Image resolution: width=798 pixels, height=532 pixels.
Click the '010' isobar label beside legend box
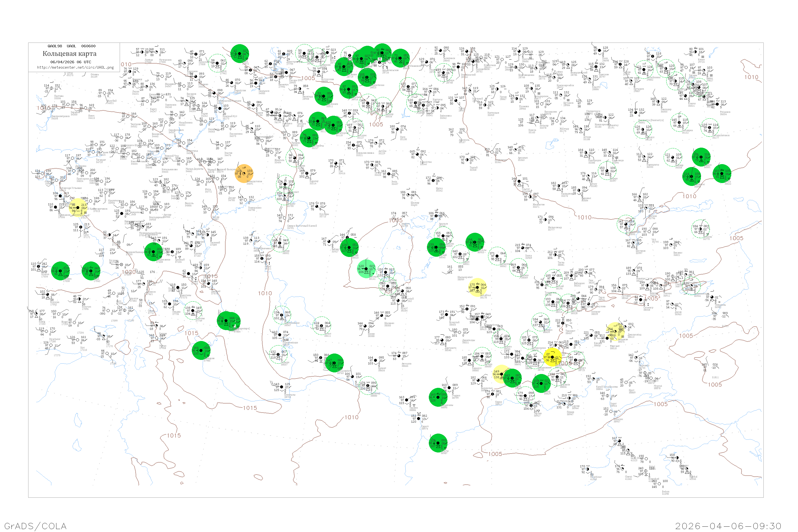[126, 64]
